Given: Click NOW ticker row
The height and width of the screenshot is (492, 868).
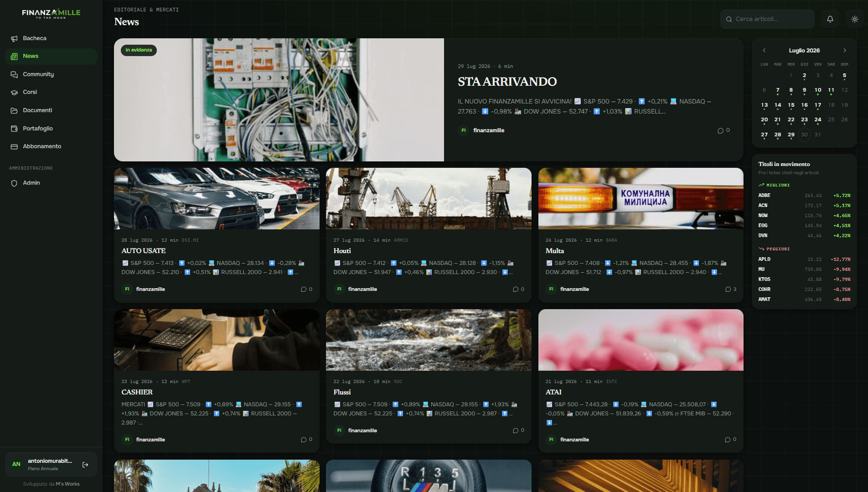Looking at the screenshot, I should [x=804, y=216].
